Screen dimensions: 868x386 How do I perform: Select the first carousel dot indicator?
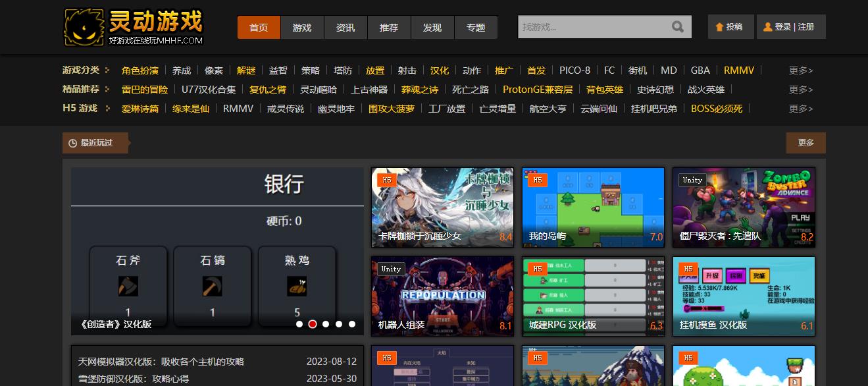(299, 324)
